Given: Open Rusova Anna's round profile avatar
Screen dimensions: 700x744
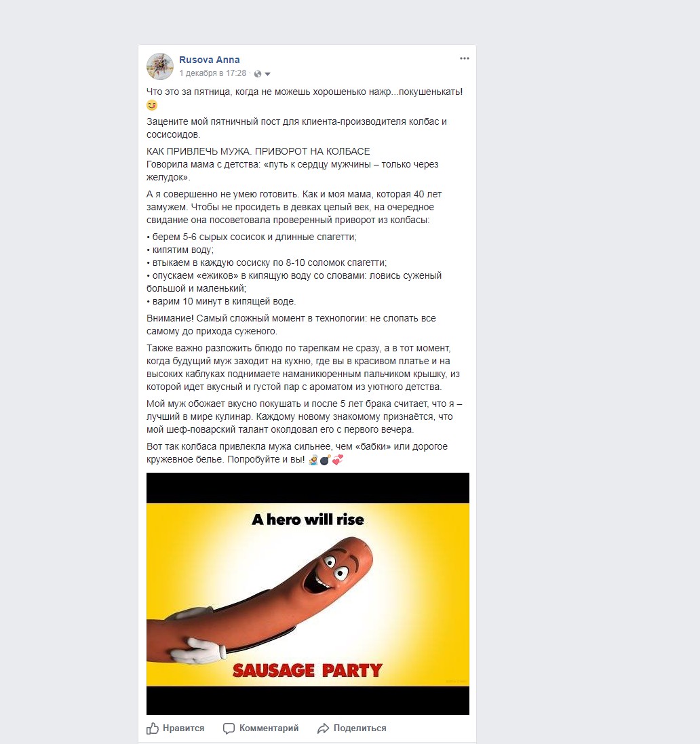Looking at the screenshot, I should click(160, 66).
